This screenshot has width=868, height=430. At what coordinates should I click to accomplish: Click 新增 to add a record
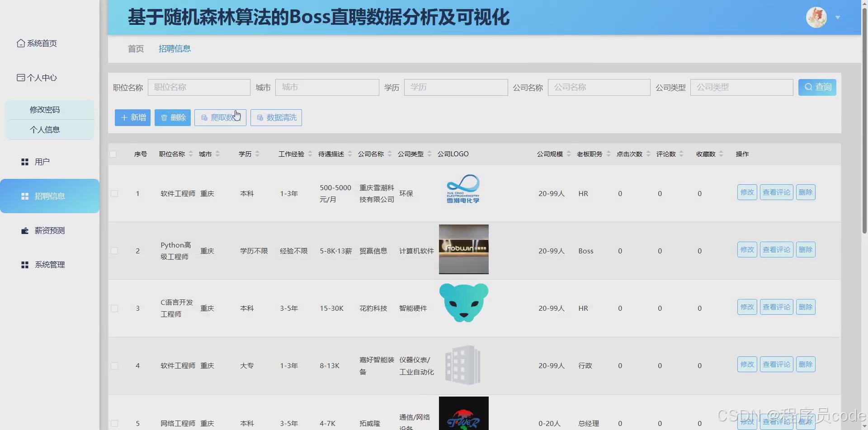(x=132, y=117)
